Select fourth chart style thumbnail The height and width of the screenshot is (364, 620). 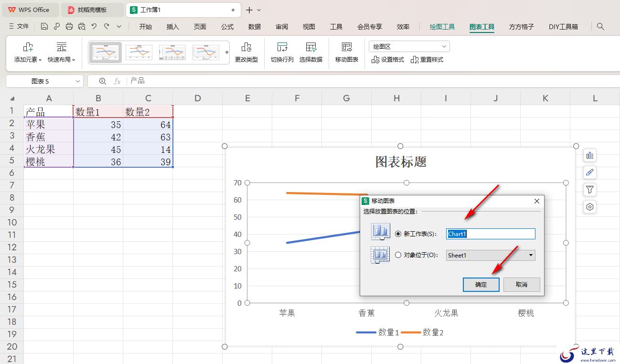tap(206, 53)
